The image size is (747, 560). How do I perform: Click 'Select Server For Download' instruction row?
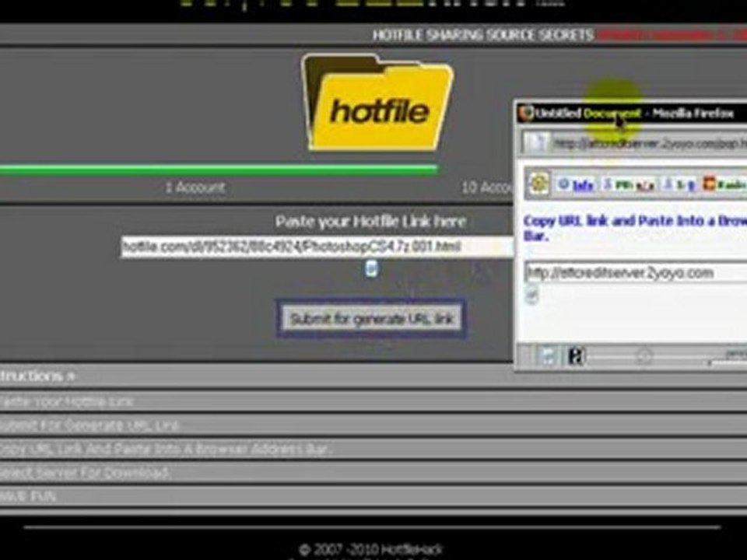click(x=373, y=472)
